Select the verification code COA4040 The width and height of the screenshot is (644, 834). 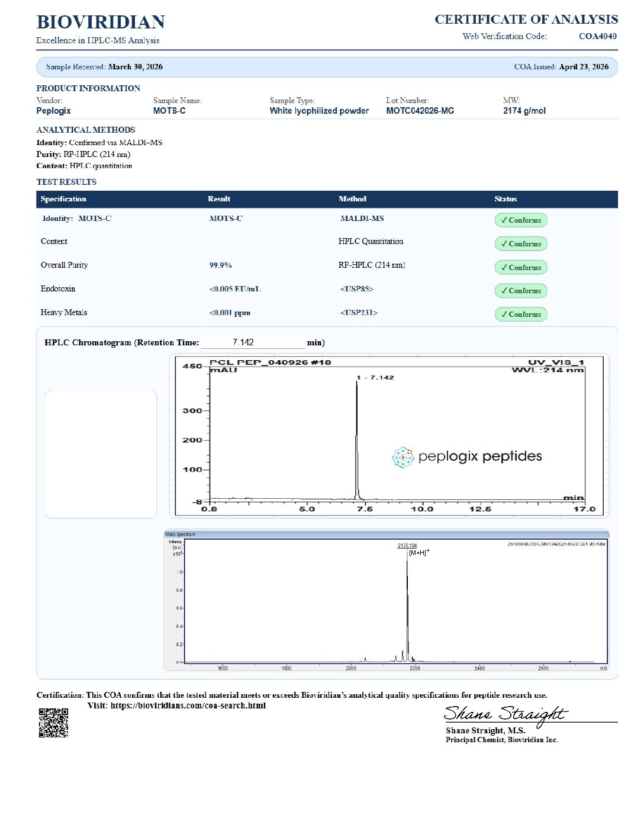(598, 36)
